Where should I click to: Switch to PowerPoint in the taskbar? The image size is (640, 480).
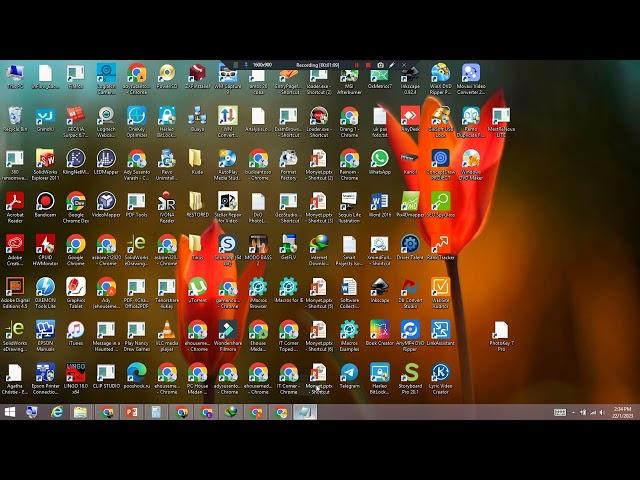point(132,412)
